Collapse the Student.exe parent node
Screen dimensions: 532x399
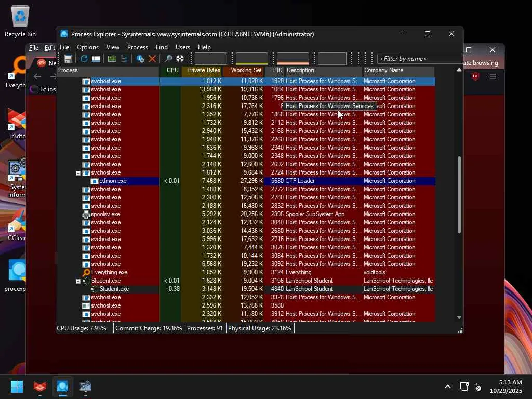coord(78,281)
